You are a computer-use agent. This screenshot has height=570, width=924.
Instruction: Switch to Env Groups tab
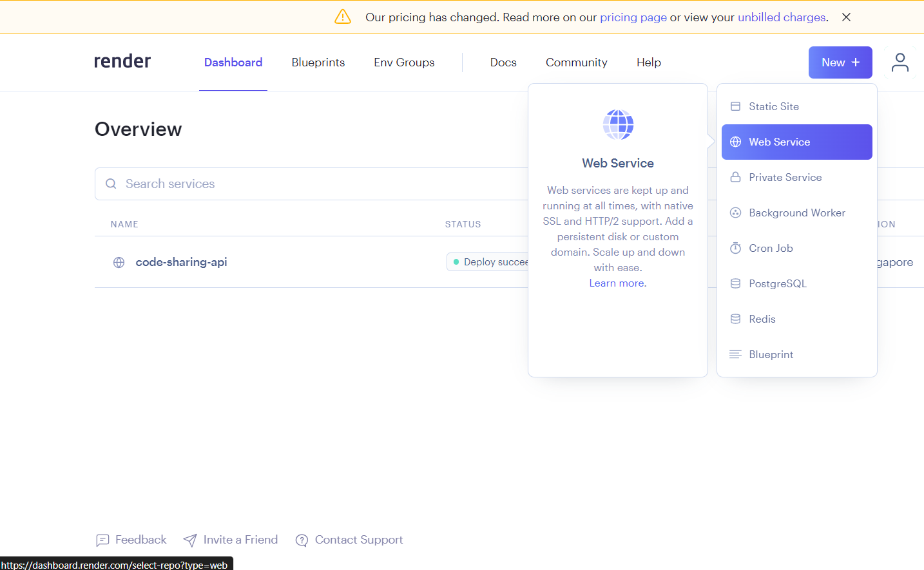pyautogui.click(x=404, y=62)
